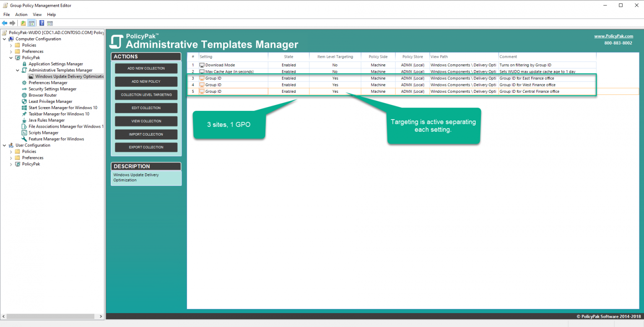Expand Policies under User Configuration
644x327 pixels.
(11, 152)
